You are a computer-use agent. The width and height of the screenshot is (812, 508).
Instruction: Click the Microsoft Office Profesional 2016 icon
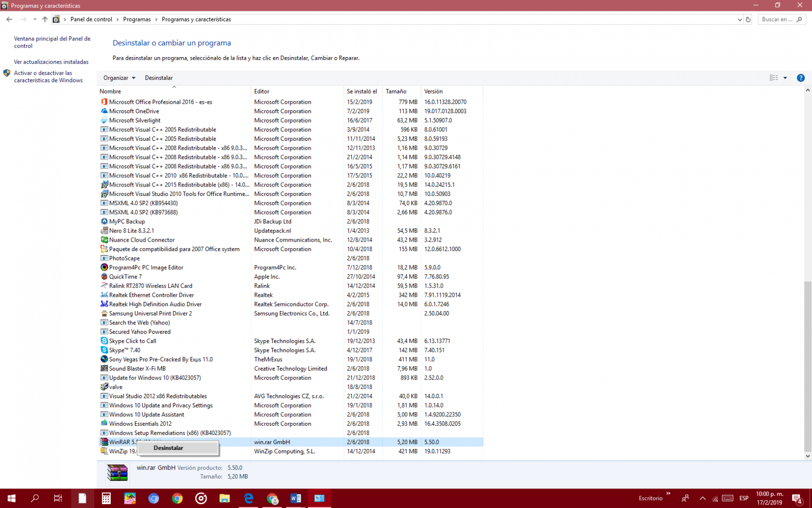pos(104,102)
